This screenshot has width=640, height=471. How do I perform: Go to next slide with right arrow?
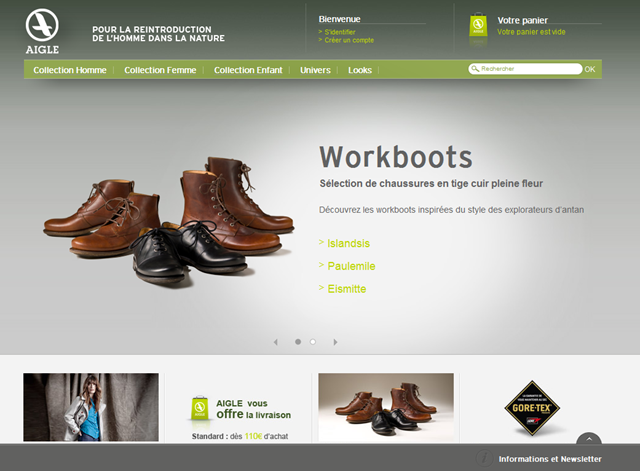[x=335, y=342]
